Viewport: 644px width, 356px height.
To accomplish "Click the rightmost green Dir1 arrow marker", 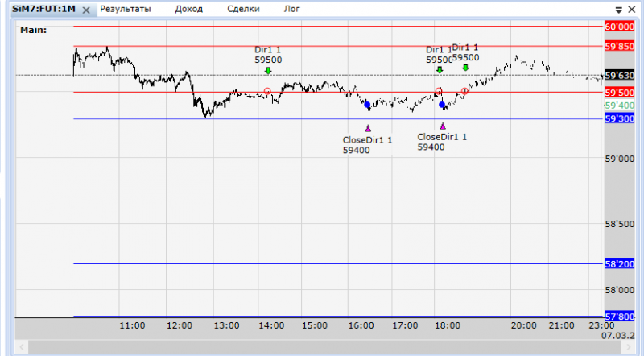I will (x=465, y=68).
